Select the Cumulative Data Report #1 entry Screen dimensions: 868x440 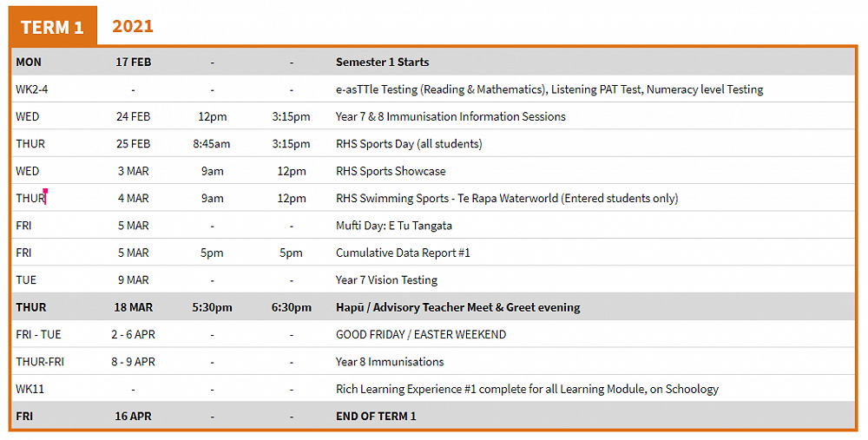[403, 253]
